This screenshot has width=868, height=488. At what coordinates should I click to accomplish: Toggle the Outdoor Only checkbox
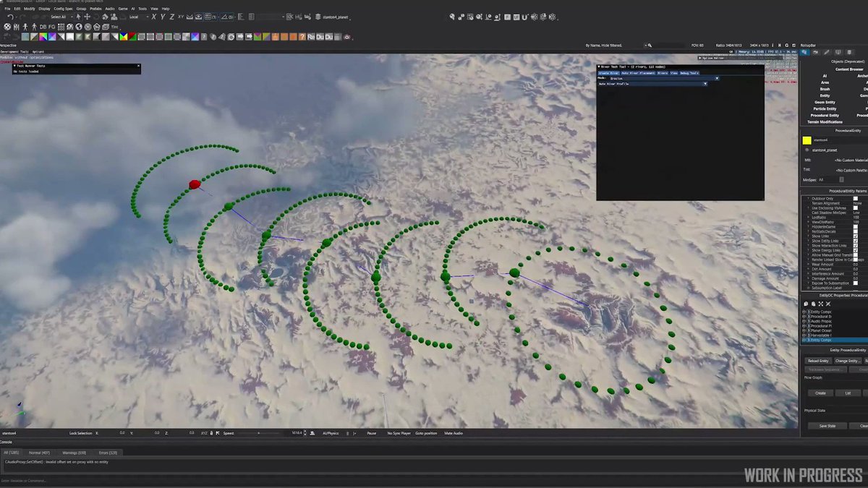[856, 198]
